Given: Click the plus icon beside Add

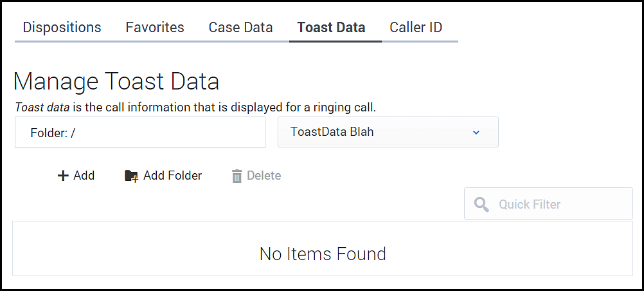Looking at the screenshot, I should pyautogui.click(x=63, y=176).
